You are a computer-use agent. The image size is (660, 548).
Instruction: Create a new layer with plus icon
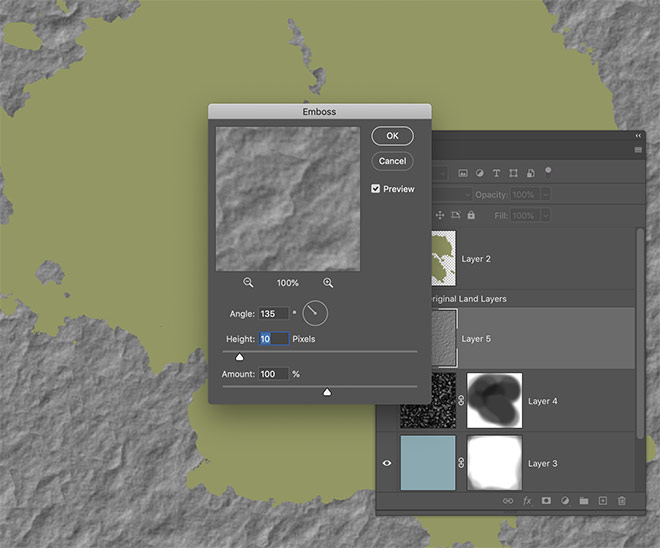tap(602, 500)
